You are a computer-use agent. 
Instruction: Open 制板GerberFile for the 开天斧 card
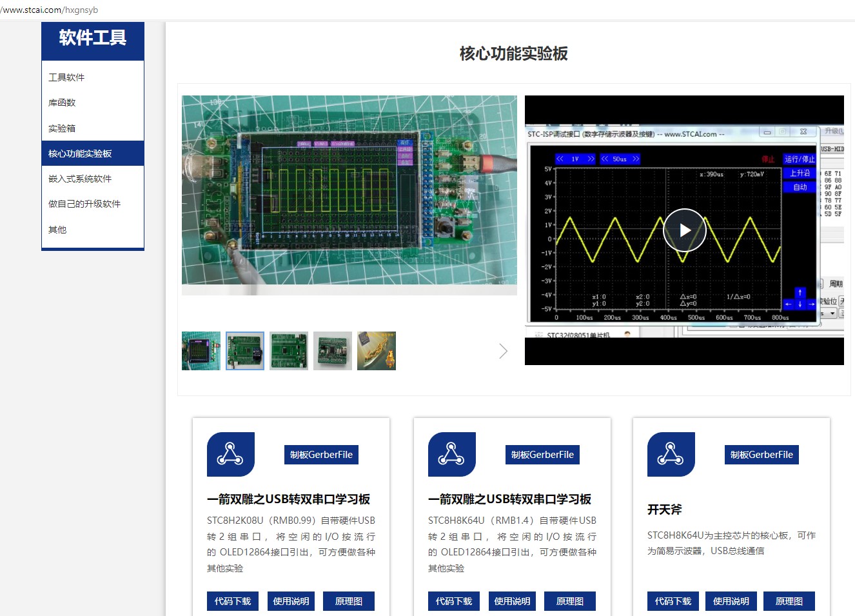tap(762, 455)
